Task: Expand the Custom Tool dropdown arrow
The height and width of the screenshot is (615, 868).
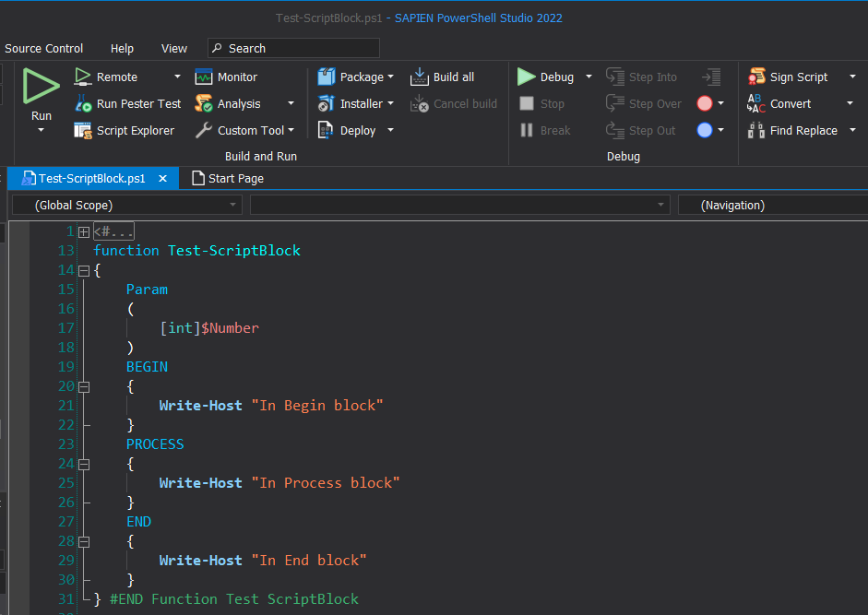Action: [x=291, y=131]
